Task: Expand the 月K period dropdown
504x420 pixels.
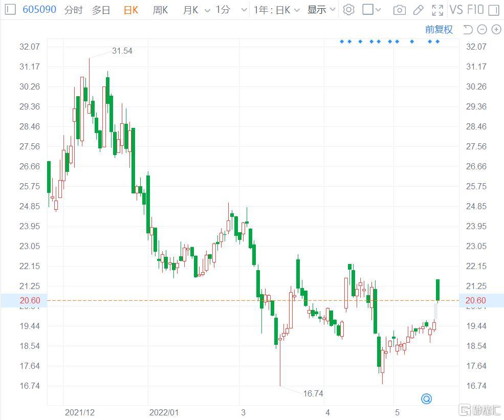Action: [x=196, y=10]
